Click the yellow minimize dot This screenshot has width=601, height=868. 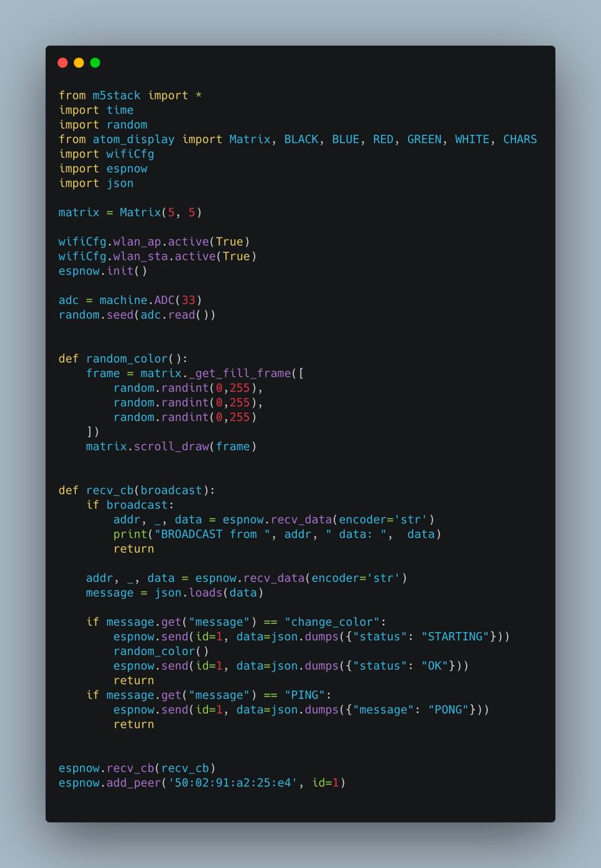click(x=79, y=63)
